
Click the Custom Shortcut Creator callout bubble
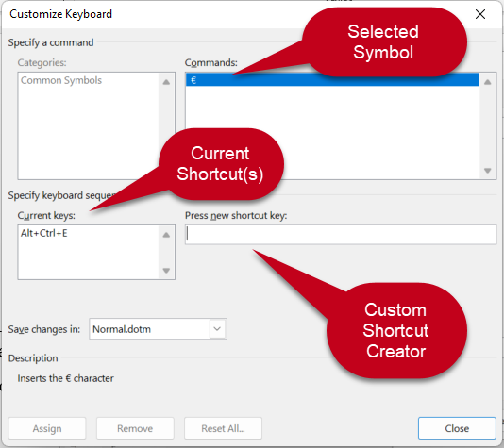(x=396, y=330)
